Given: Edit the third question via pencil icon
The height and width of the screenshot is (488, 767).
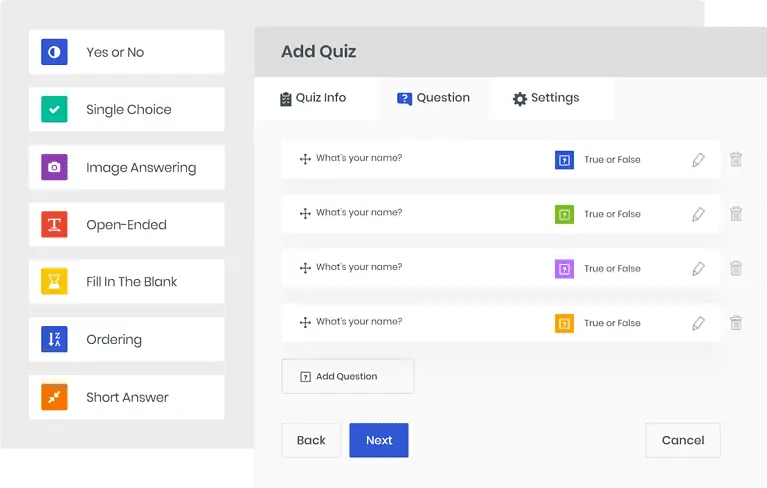Looking at the screenshot, I should point(699,268).
